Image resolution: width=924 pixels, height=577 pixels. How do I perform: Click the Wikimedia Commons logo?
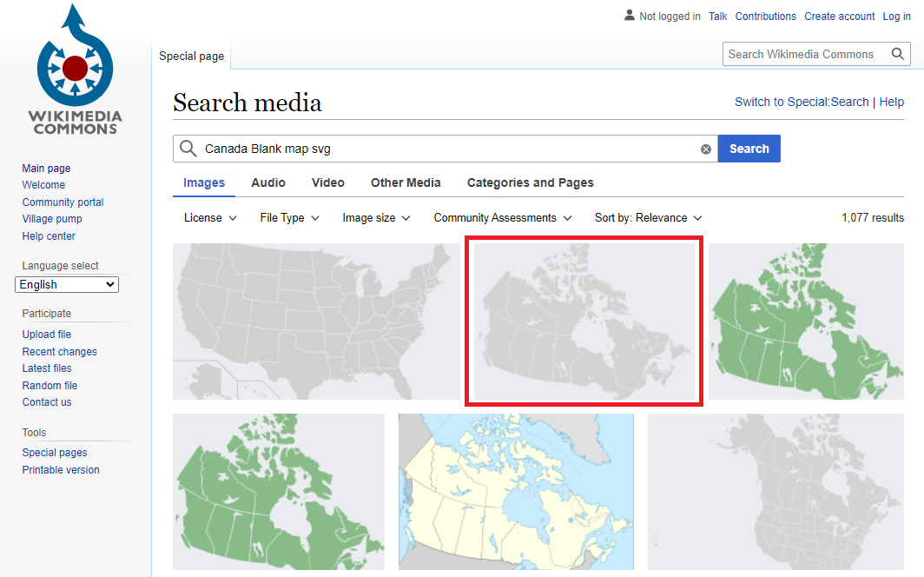pos(75,70)
